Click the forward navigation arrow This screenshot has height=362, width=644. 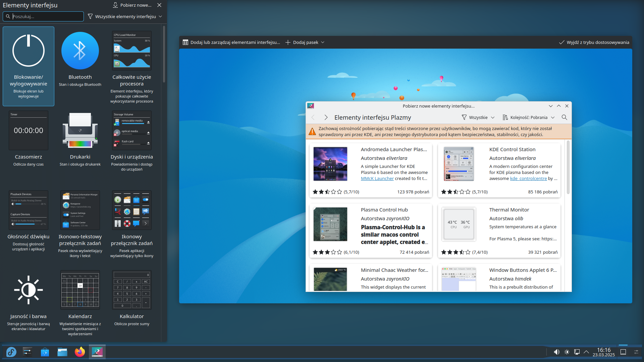point(326,117)
